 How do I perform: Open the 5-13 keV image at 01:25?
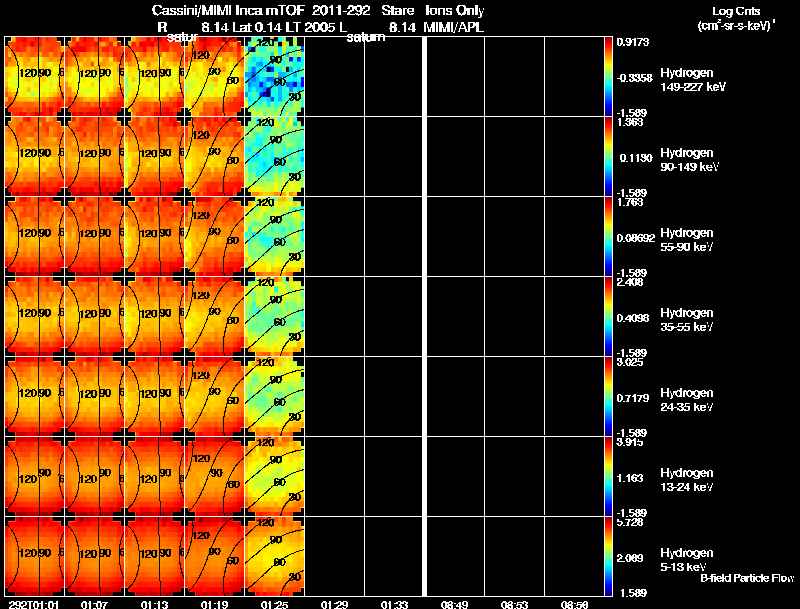(x=274, y=556)
